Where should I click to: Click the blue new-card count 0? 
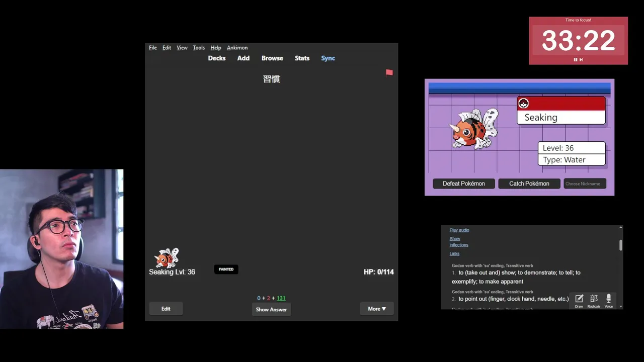pos(259,298)
